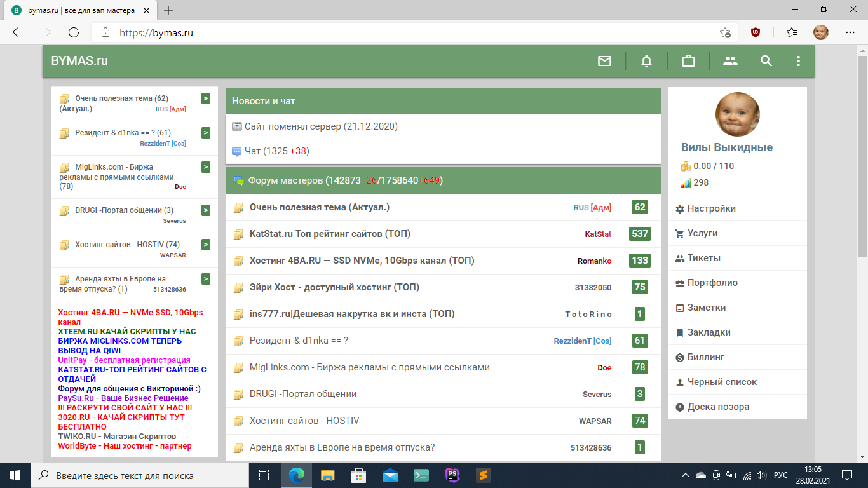The height and width of the screenshot is (488, 868).
Task: Open browser Settings and more menu
Action: point(851,32)
